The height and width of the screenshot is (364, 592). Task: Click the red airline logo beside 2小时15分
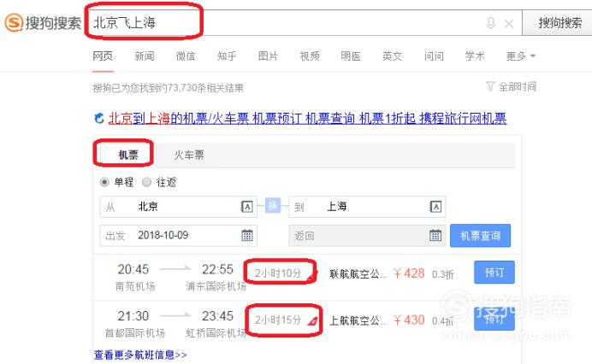coord(313,321)
